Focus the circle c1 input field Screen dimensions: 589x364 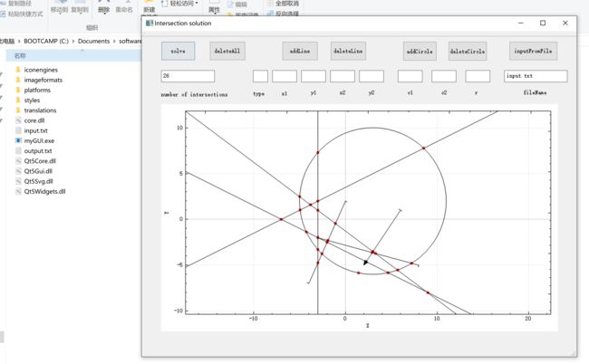pos(410,76)
